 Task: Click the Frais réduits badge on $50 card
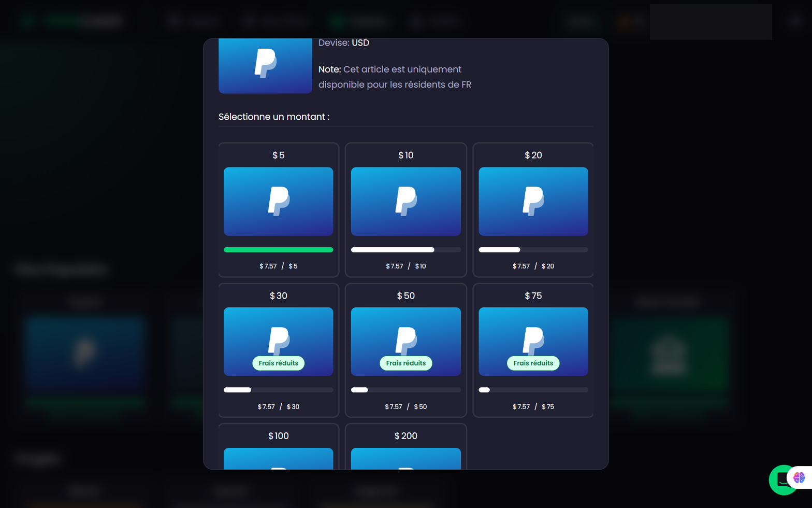coord(405,363)
